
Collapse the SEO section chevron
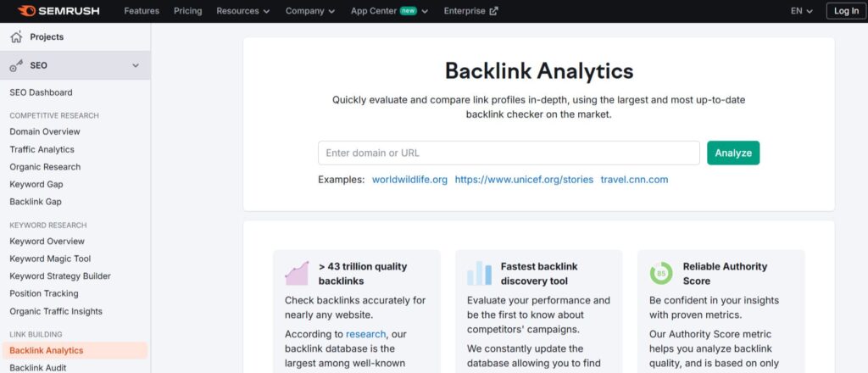pyautogui.click(x=136, y=65)
